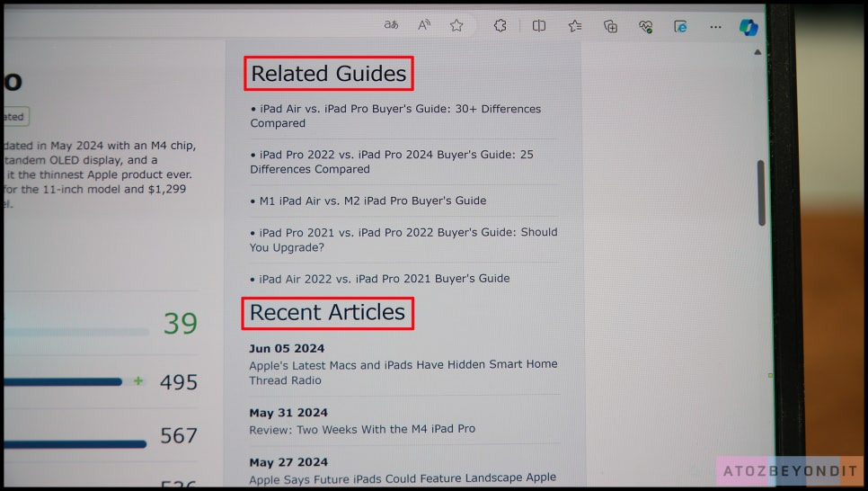The width and height of the screenshot is (868, 491).
Task: Click the Related Guides heading
Action: pos(329,74)
